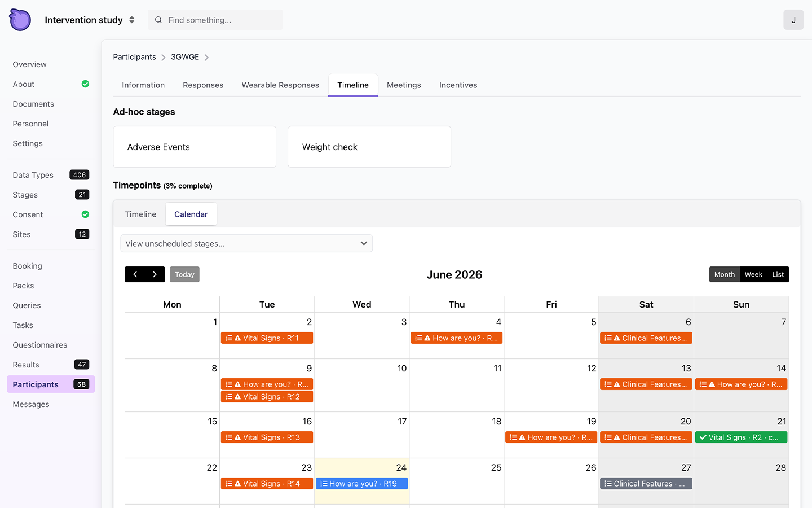Switch calendar to List view
This screenshot has width=812, height=508.
(778, 274)
